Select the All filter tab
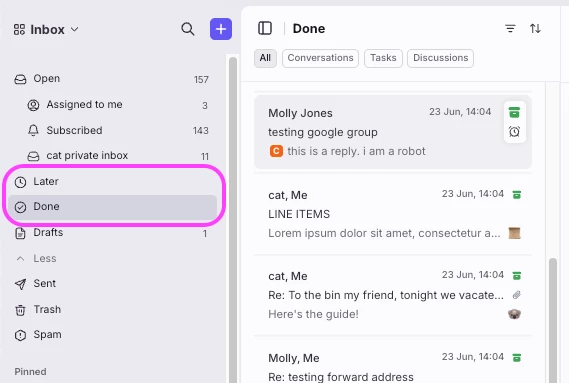The width and height of the screenshot is (569, 383). [265, 58]
